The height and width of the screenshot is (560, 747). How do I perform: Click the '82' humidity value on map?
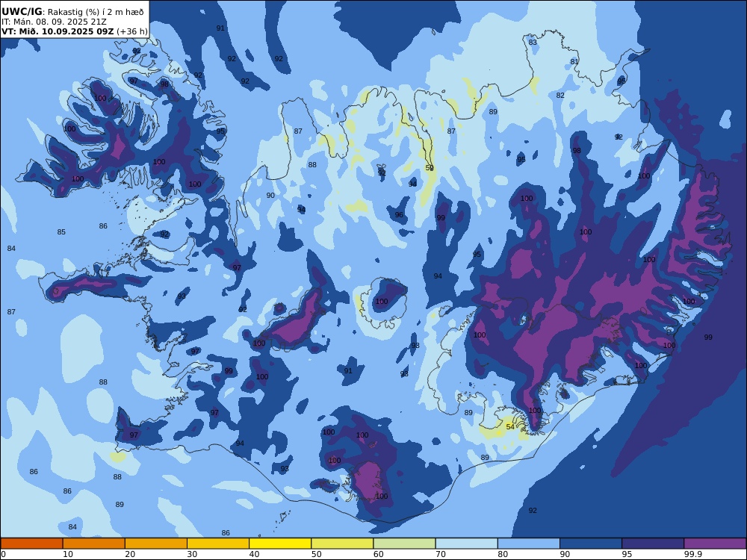(560, 96)
